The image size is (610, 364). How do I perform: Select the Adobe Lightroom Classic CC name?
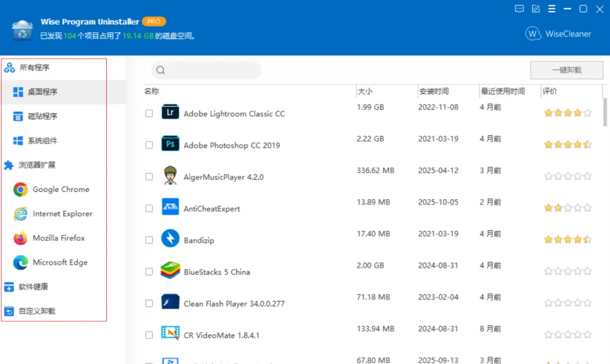click(x=234, y=114)
